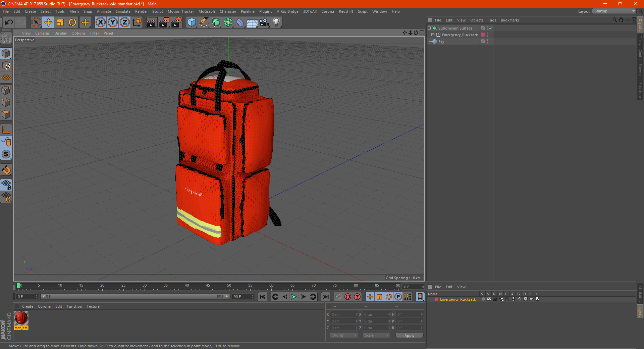Select the Live Selection tool
This screenshot has width=644, height=349.
(36, 22)
